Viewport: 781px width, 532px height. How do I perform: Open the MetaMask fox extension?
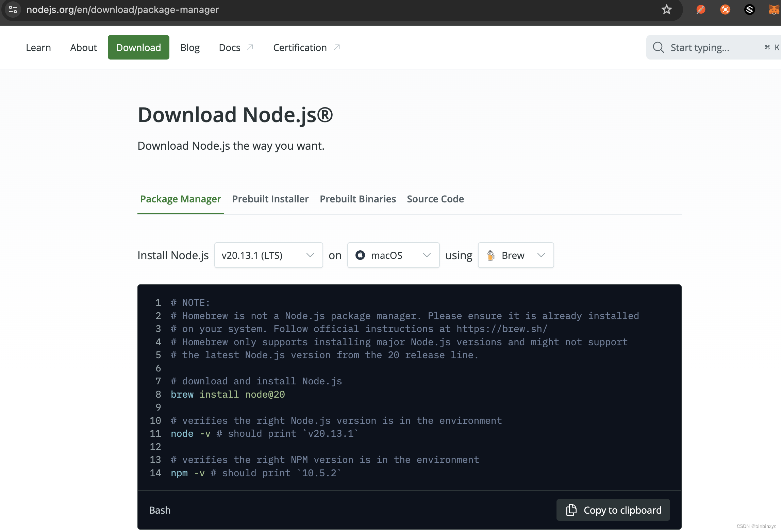774,10
